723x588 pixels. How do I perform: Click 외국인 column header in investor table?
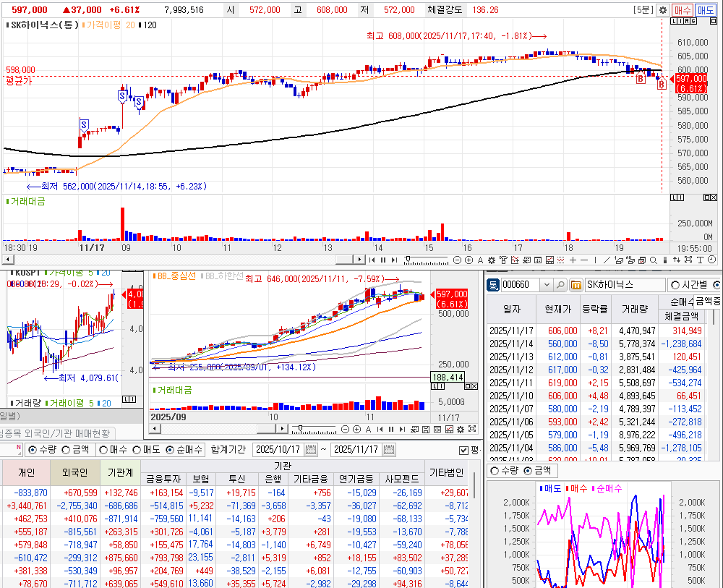pos(74,473)
